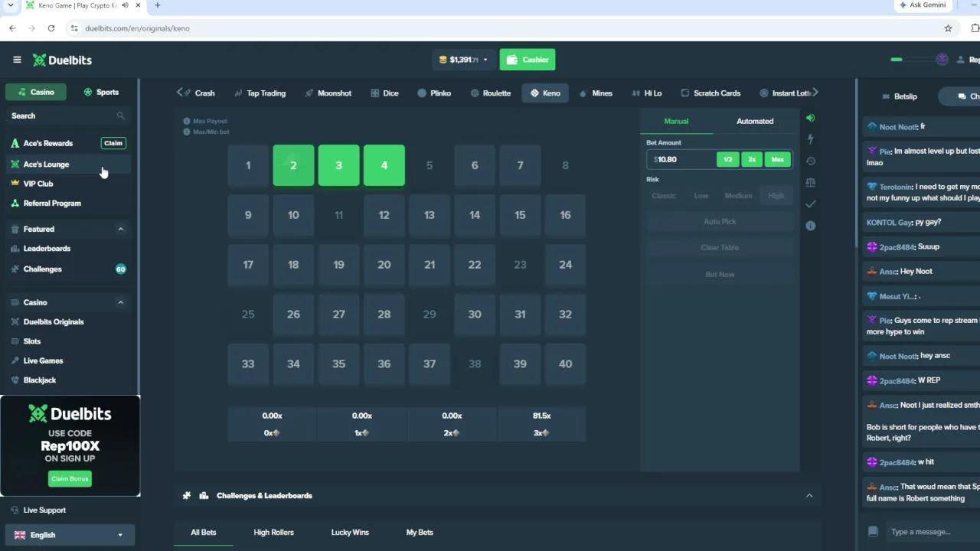This screenshot has height=551, width=980.
Task: Open Live Games in sidebar
Action: point(43,360)
